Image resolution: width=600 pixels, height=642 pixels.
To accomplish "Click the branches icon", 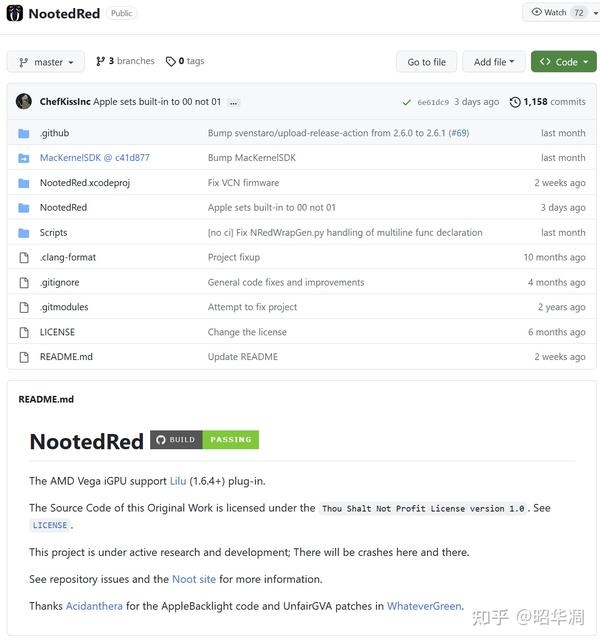I will pos(101,61).
